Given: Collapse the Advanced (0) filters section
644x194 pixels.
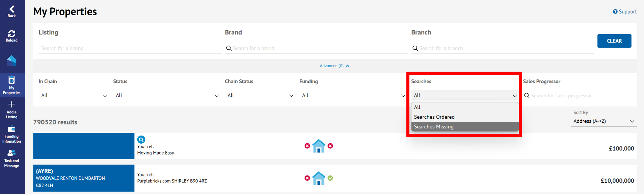Looking at the screenshot, I should pyautogui.click(x=334, y=66).
